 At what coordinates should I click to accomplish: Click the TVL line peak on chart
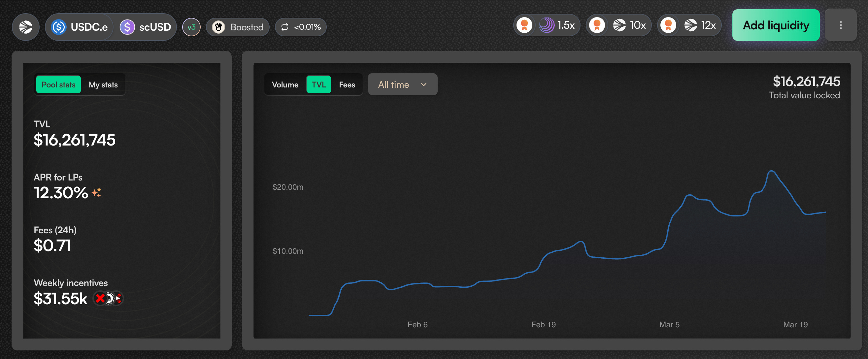tap(772, 172)
